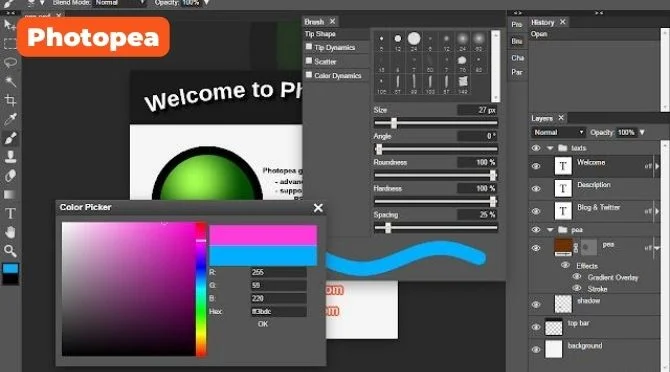Select the Brush tool in toolbar
This screenshot has height=372, width=670.
pos(10,138)
